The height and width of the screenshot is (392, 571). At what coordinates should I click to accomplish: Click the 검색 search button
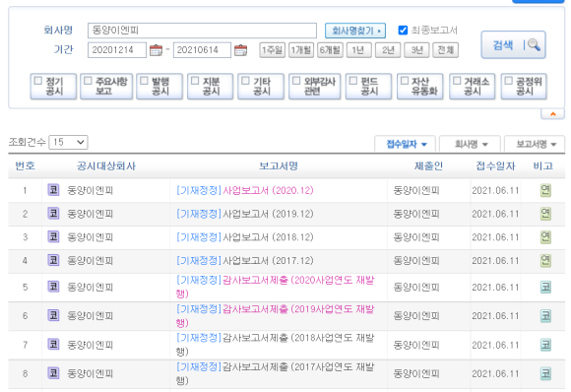click(514, 44)
